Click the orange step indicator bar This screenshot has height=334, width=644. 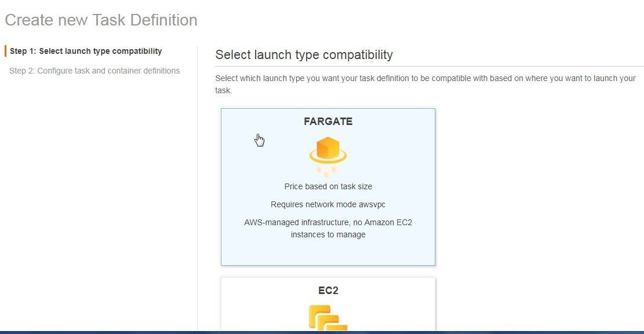tap(6, 51)
